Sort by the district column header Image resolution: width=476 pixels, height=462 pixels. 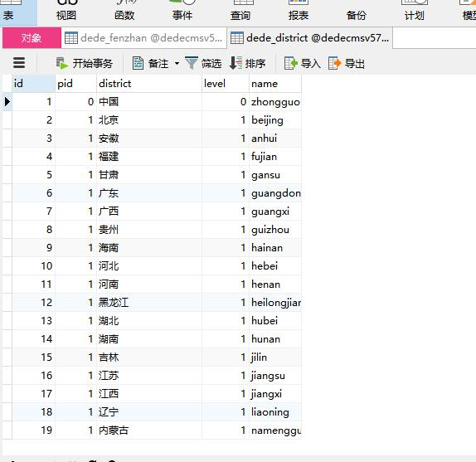pyautogui.click(x=149, y=84)
